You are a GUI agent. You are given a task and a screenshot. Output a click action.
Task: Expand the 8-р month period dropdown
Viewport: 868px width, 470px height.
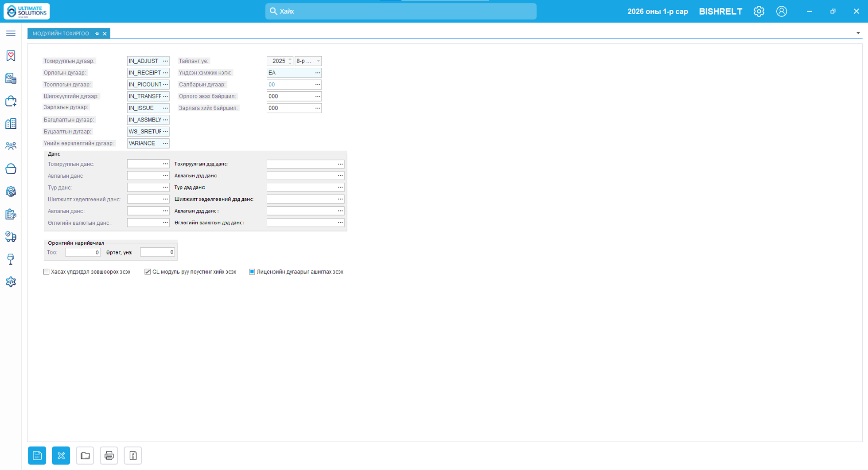318,61
